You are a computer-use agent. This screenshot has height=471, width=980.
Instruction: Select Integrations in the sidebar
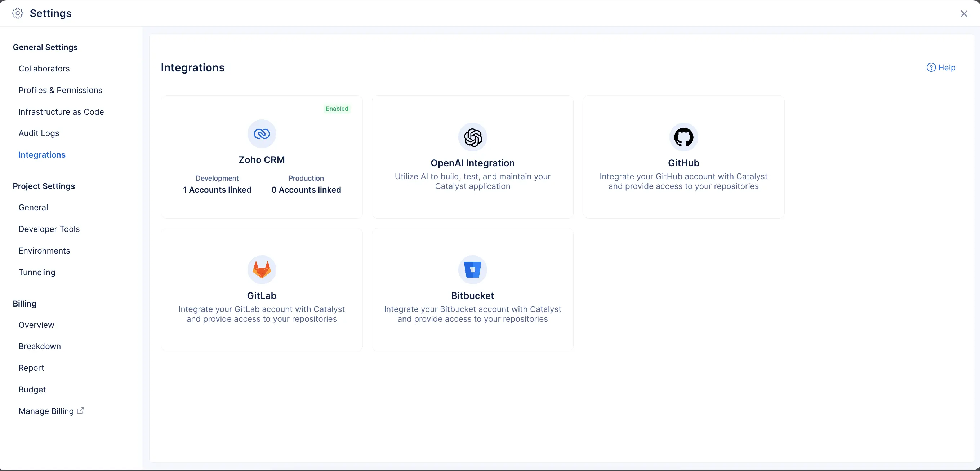(x=42, y=155)
